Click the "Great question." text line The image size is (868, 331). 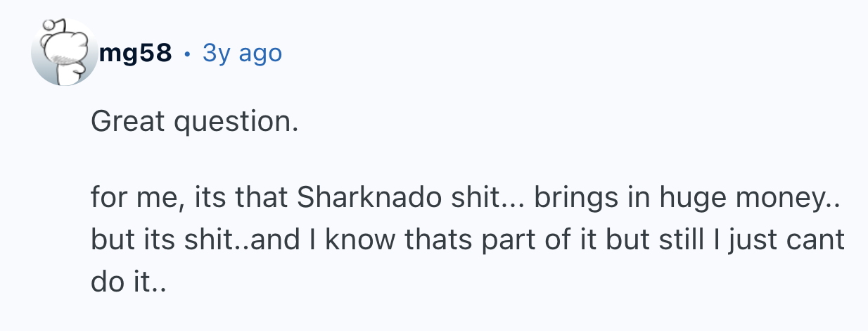pyautogui.click(x=194, y=123)
